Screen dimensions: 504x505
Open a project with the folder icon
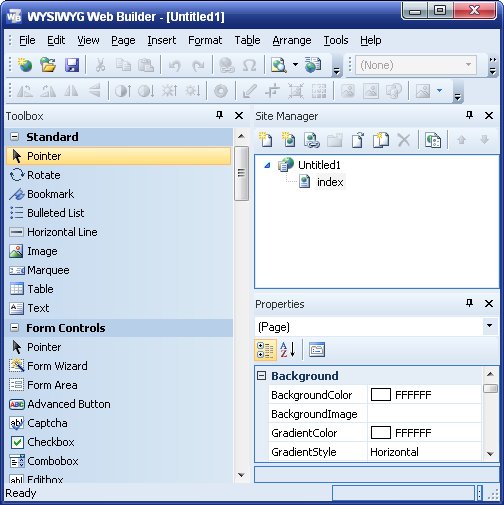tap(48, 65)
